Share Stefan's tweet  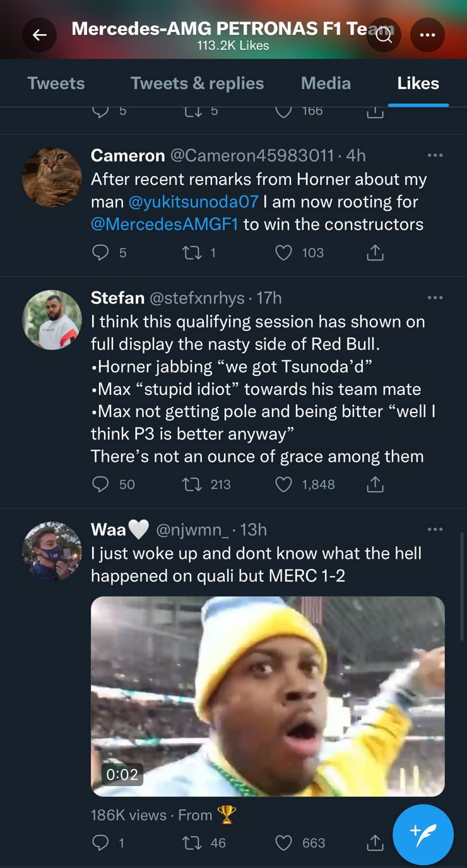375,484
